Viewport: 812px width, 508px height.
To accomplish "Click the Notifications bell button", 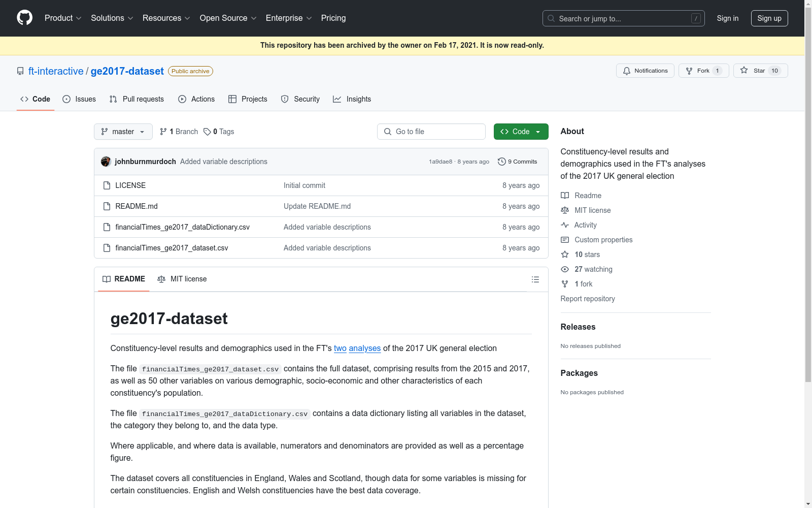I will tap(645, 71).
